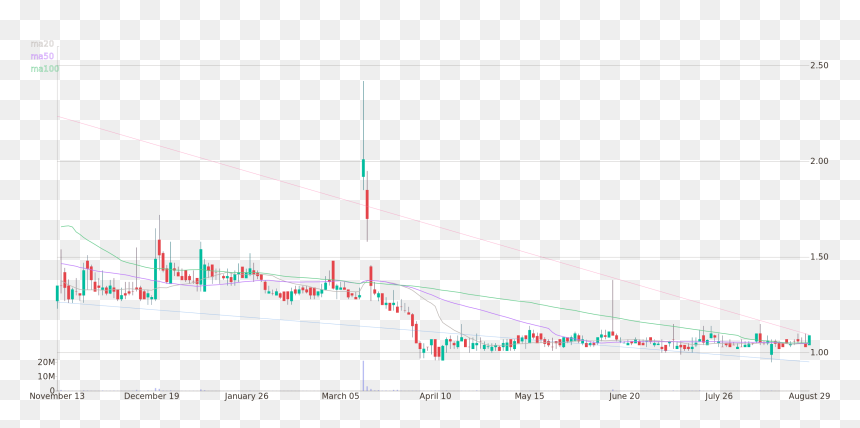The width and height of the screenshot is (860, 428).
Task: Click the December 19 date label
Action: pyautogui.click(x=151, y=396)
